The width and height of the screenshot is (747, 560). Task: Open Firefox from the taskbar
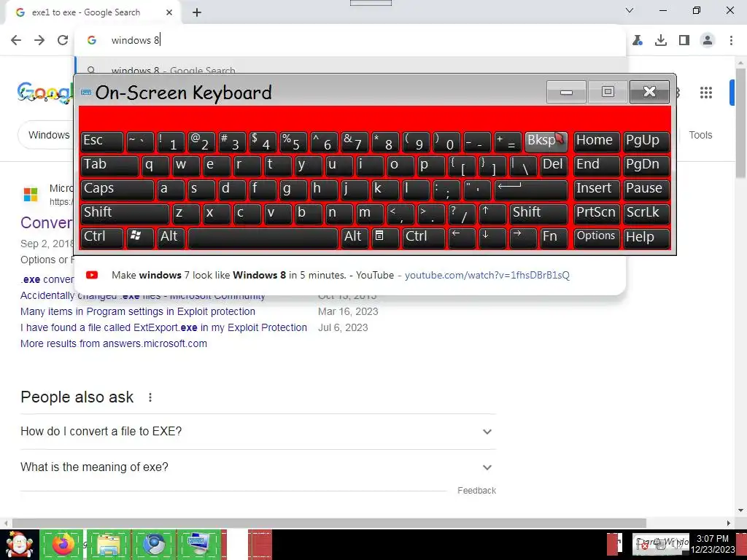coord(61,544)
